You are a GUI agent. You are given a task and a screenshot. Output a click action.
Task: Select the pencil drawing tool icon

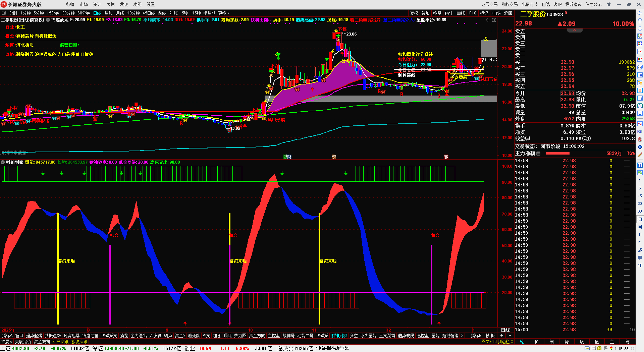(x=640, y=155)
